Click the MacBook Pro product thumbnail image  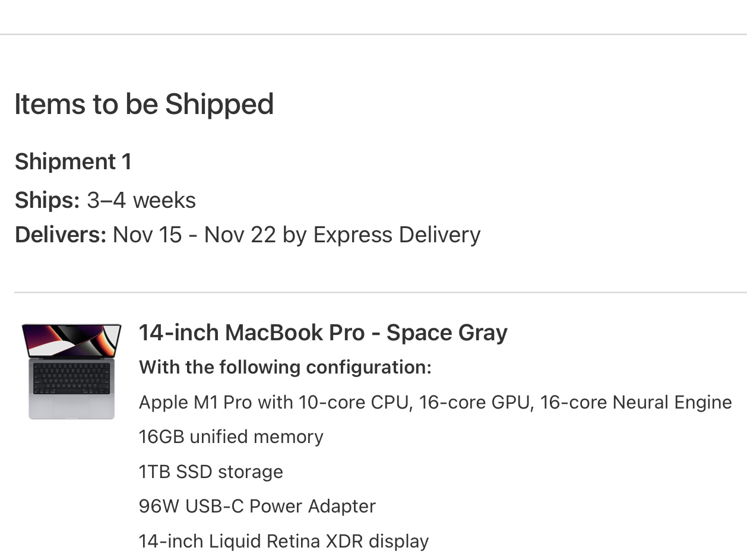click(71, 371)
